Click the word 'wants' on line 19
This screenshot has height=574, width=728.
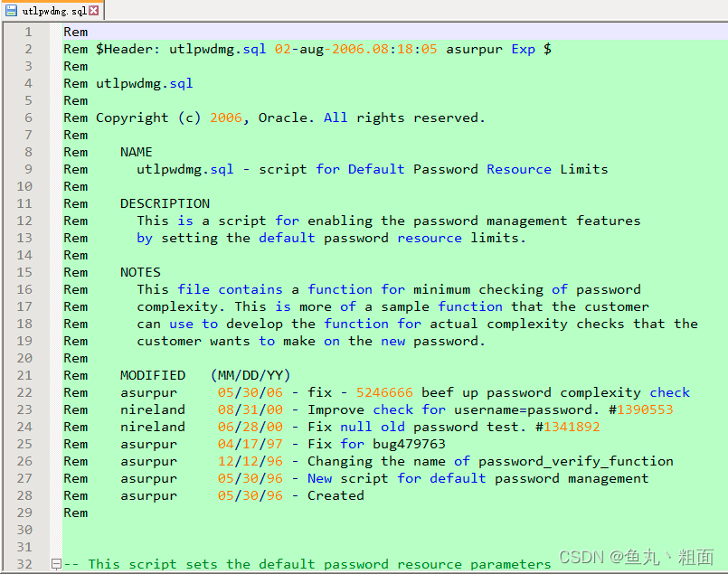pyautogui.click(x=230, y=342)
